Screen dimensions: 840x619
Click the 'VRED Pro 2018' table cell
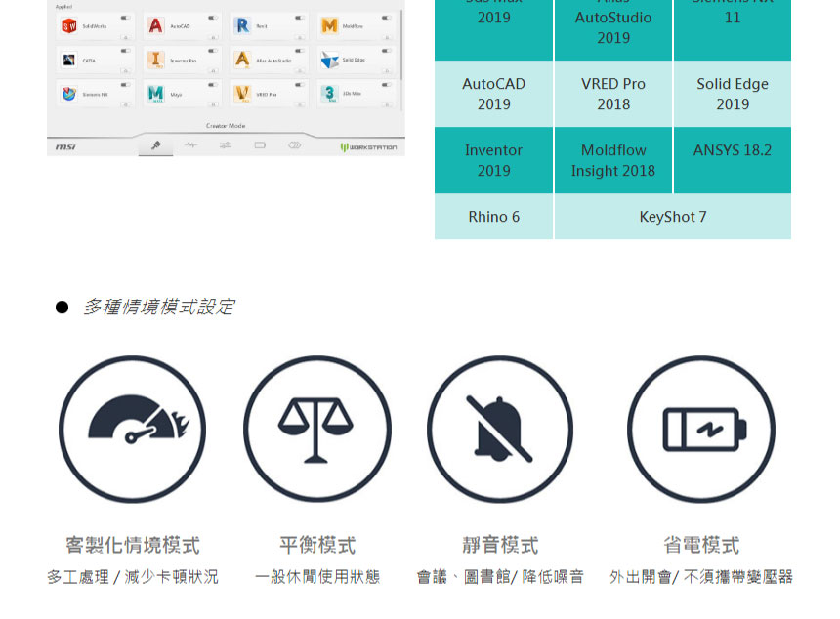(x=612, y=94)
